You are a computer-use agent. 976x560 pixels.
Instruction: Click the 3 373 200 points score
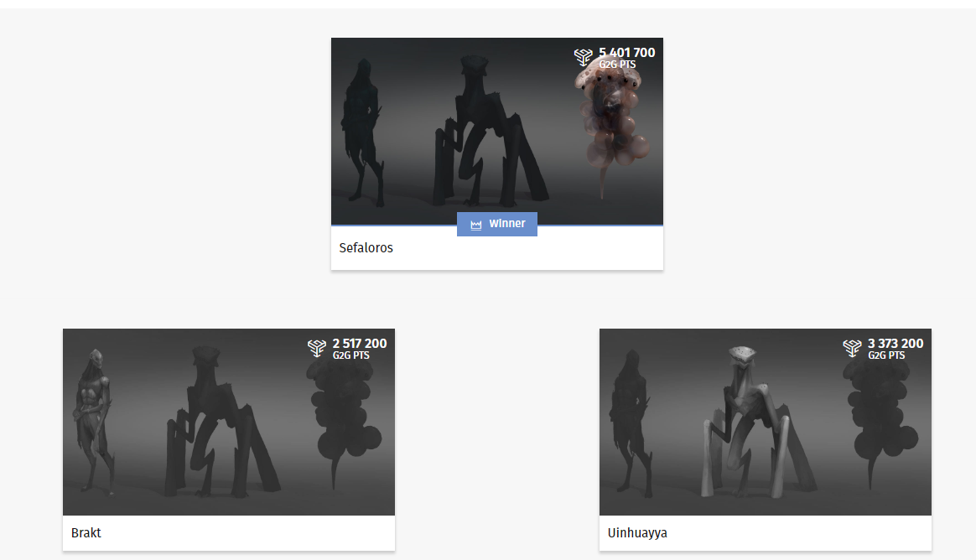[896, 344]
